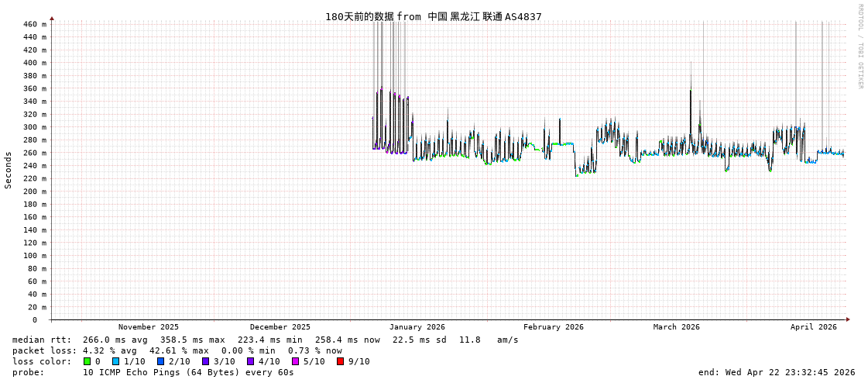
Task: Click the January 2026 axis label
Action: [417, 327]
